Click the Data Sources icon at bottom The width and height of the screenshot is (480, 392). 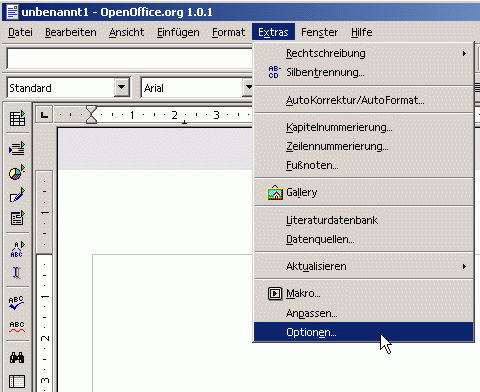(x=17, y=381)
